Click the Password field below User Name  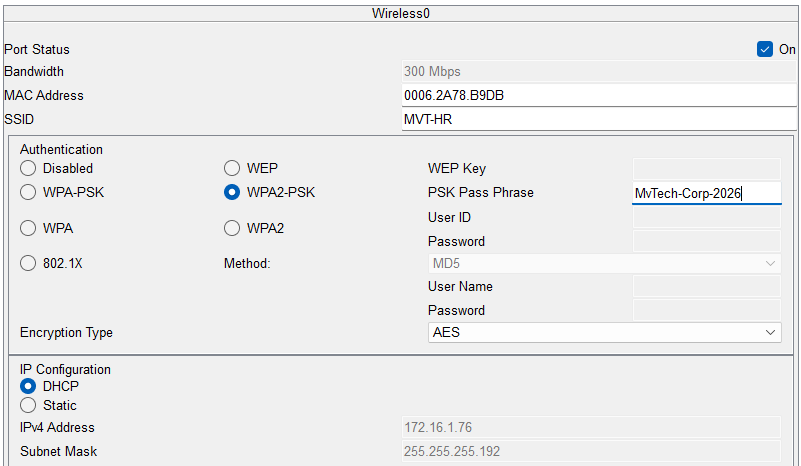tap(707, 310)
